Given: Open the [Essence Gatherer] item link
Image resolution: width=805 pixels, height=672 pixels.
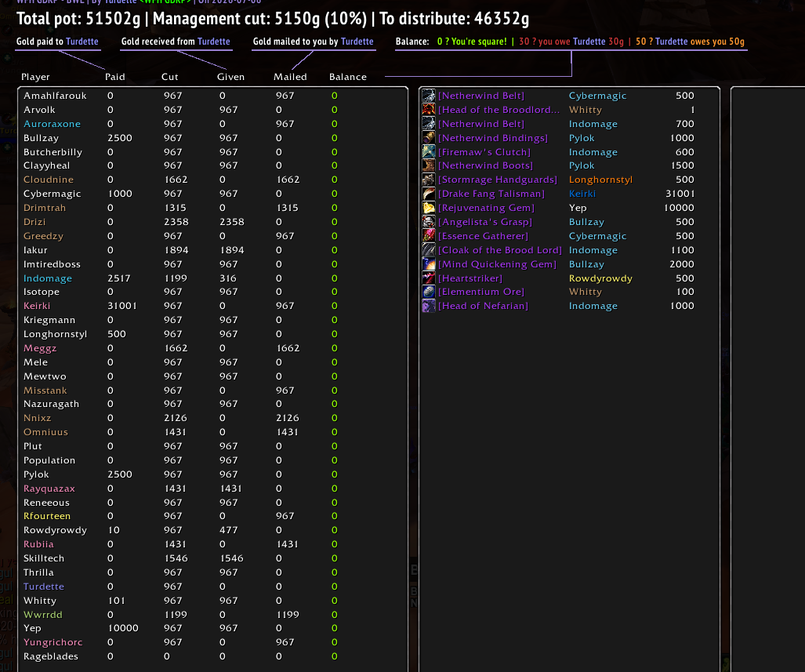Looking at the screenshot, I should click(x=483, y=236).
